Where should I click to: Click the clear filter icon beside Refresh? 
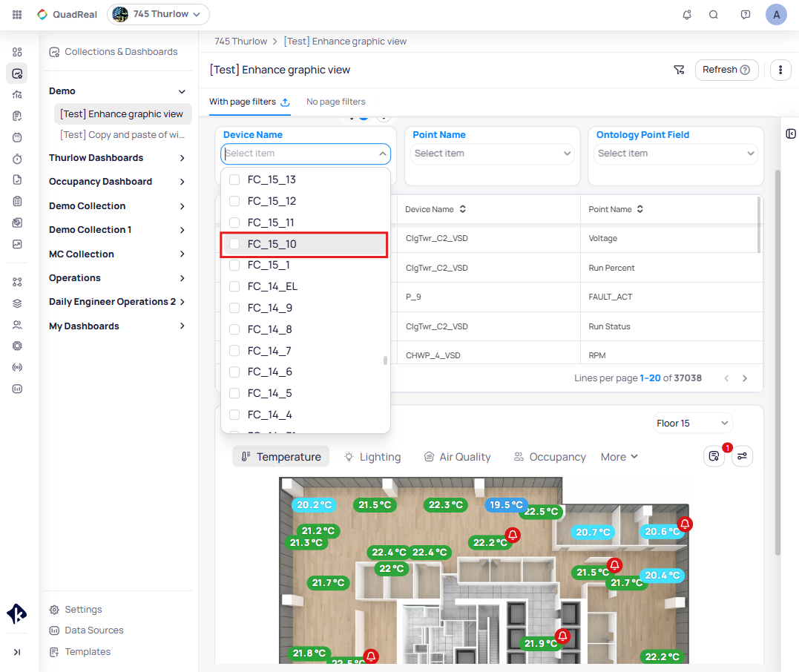[679, 70]
